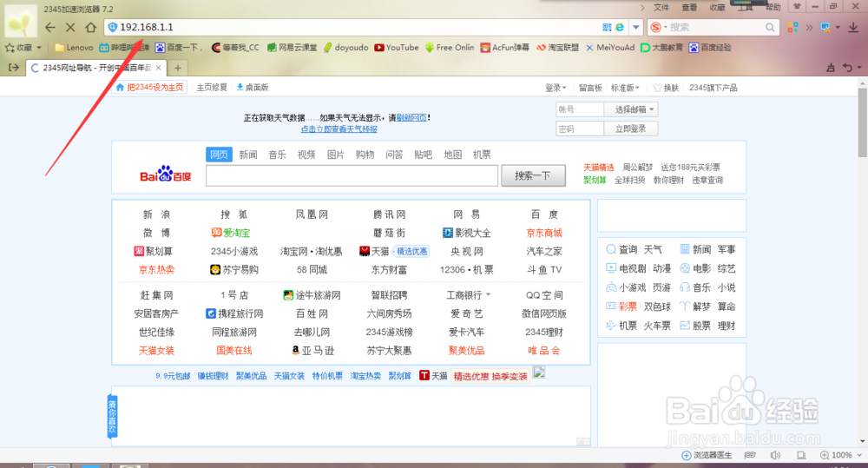Open the 选择邮箱 dropdown

[x=631, y=109]
